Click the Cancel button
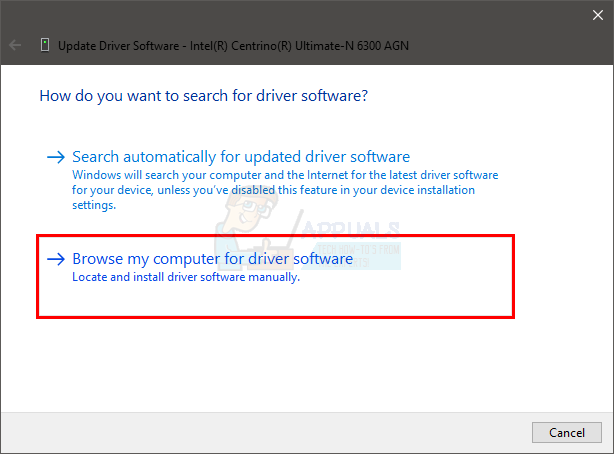This screenshot has height=454, width=614. 567,432
